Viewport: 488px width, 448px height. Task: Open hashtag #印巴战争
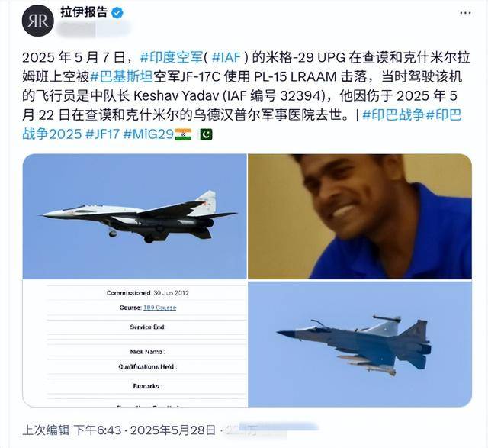tap(393, 115)
